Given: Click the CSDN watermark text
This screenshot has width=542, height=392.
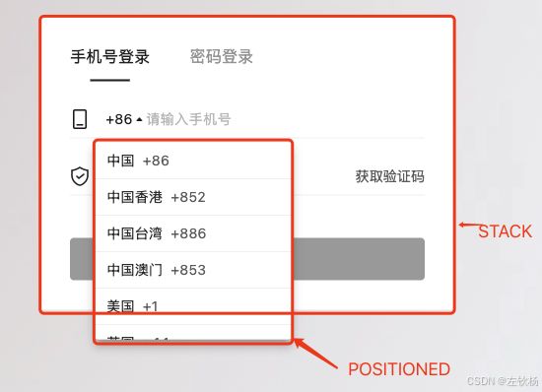Looking at the screenshot, I should pos(503,381).
